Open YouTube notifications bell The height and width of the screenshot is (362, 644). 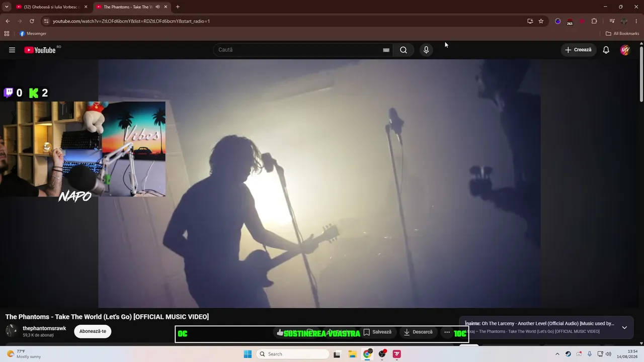coord(606,50)
